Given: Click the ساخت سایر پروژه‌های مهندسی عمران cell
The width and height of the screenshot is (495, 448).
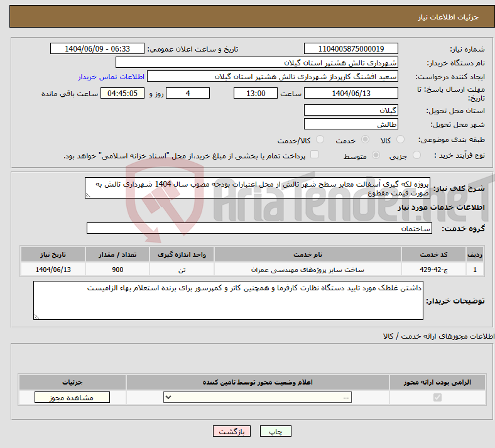Looking at the screenshot, I should [x=308, y=270].
